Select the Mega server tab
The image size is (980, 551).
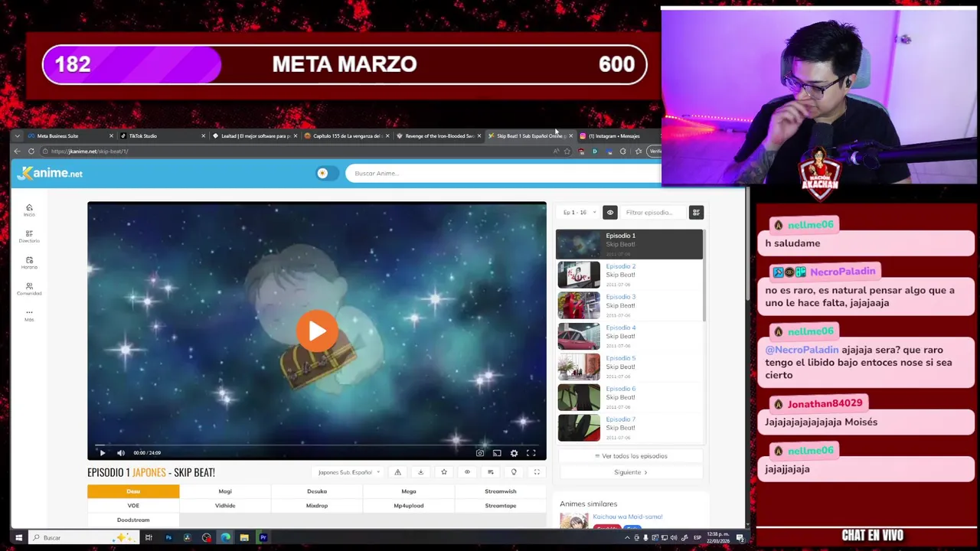click(409, 491)
